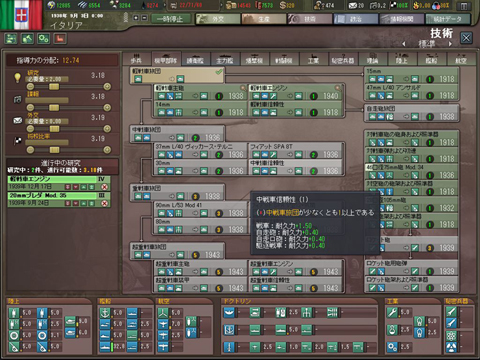
Task: Cancel the 軽戦車エンジン research
Action: pyautogui.click(x=104, y=187)
